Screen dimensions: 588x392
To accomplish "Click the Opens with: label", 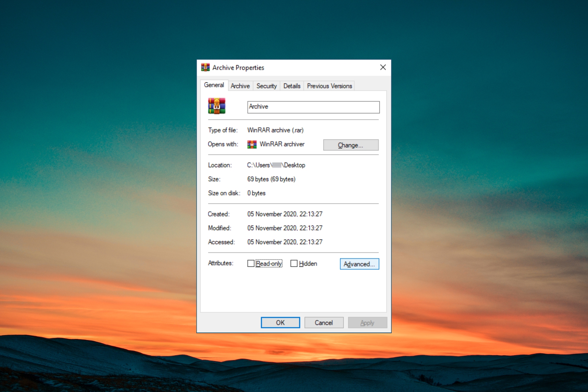I will [x=223, y=144].
